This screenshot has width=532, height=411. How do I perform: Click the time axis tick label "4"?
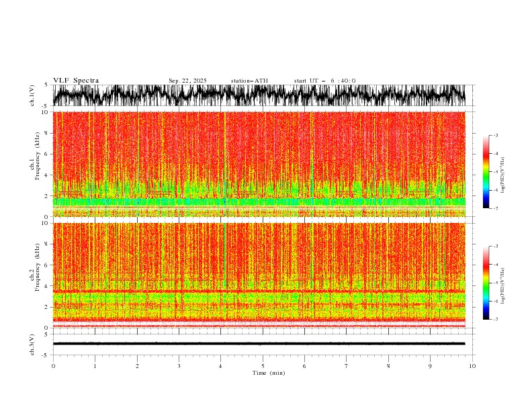[220, 366]
